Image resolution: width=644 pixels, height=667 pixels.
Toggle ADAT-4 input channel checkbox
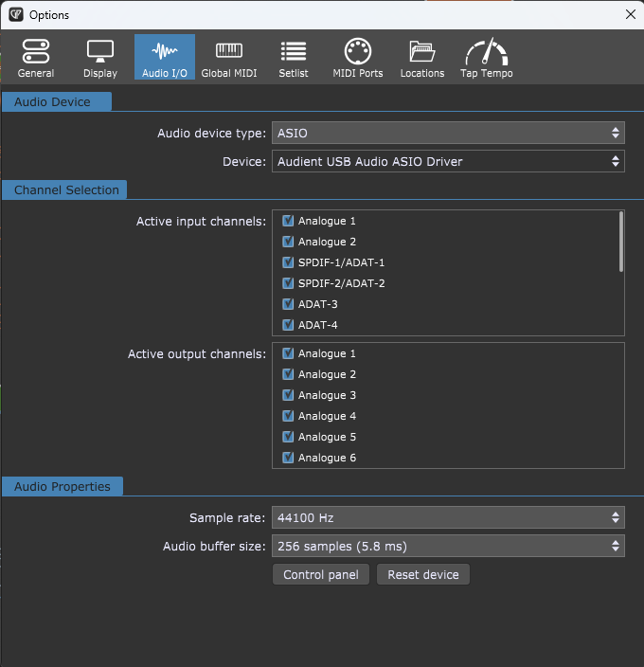(x=289, y=325)
